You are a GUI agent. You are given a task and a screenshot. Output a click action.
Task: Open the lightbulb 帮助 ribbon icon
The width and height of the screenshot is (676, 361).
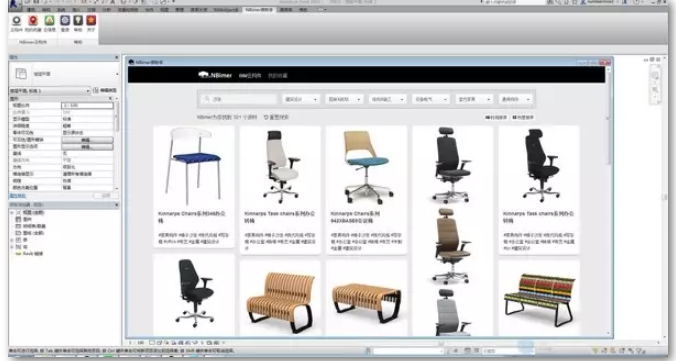pyautogui.click(x=78, y=20)
